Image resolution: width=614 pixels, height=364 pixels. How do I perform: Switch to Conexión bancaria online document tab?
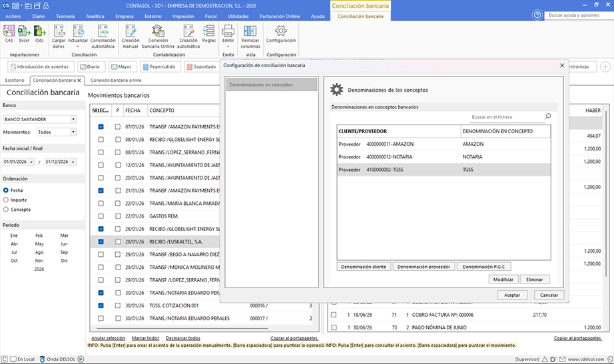tap(116, 81)
